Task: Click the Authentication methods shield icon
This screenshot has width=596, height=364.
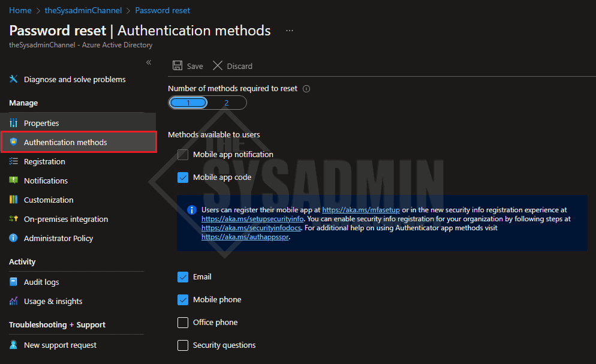Action: (13, 142)
